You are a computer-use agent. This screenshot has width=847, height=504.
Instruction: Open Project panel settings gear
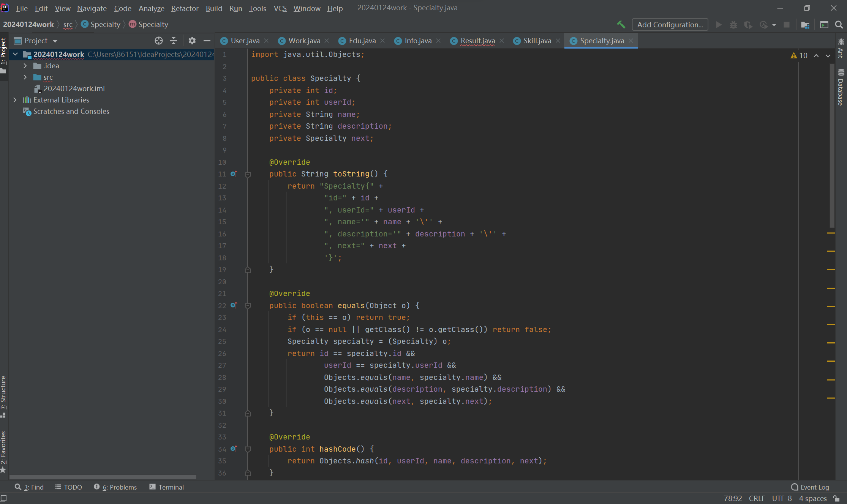coord(192,41)
